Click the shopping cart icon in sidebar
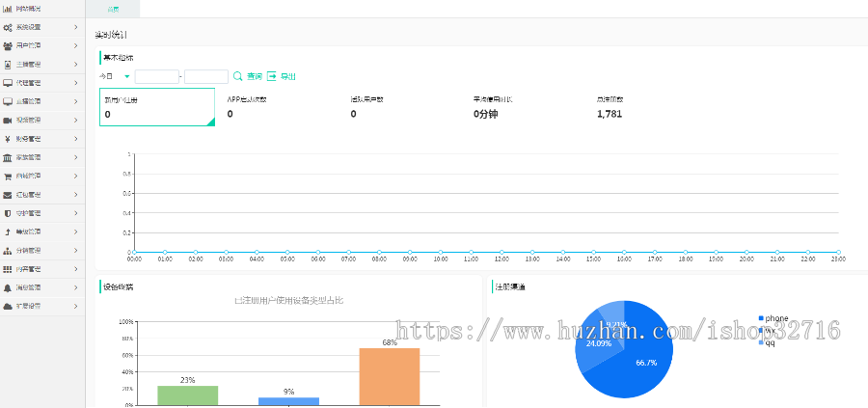This screenshot has width=868, height=408. tap(8, 177)
